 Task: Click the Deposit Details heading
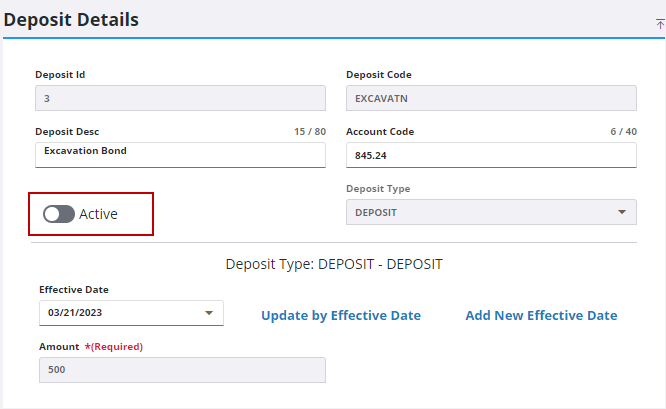coord(71,20)
